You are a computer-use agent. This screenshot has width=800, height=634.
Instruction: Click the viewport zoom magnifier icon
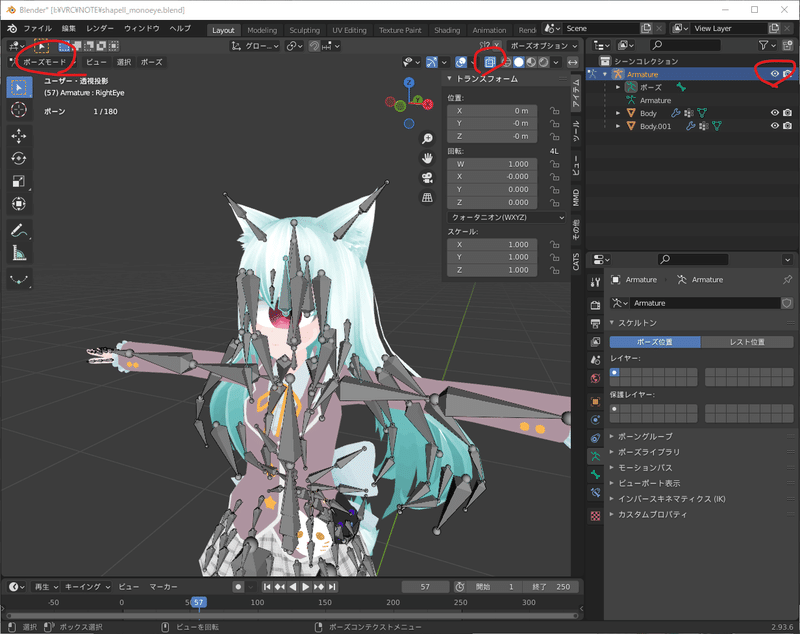click(x=427, y=138)
